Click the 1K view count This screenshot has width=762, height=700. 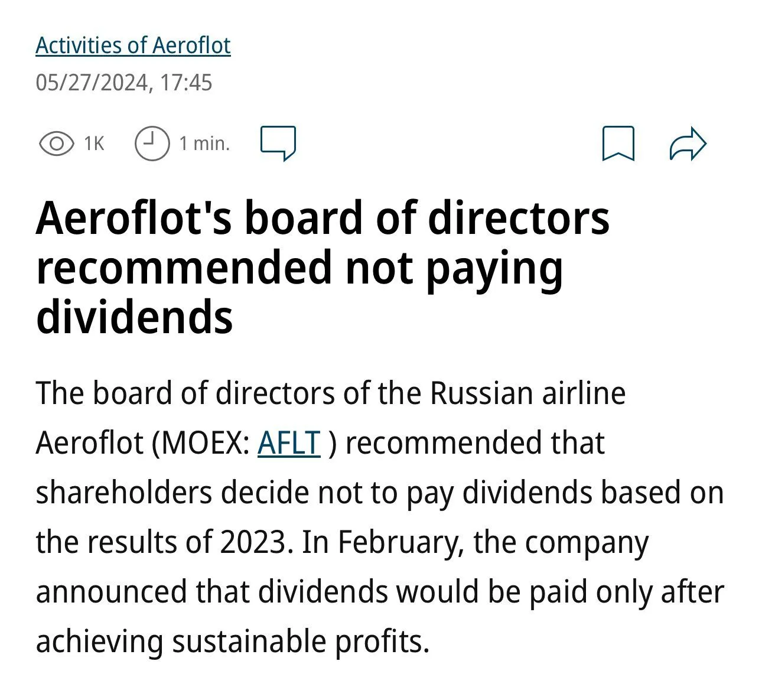[94, 144]
